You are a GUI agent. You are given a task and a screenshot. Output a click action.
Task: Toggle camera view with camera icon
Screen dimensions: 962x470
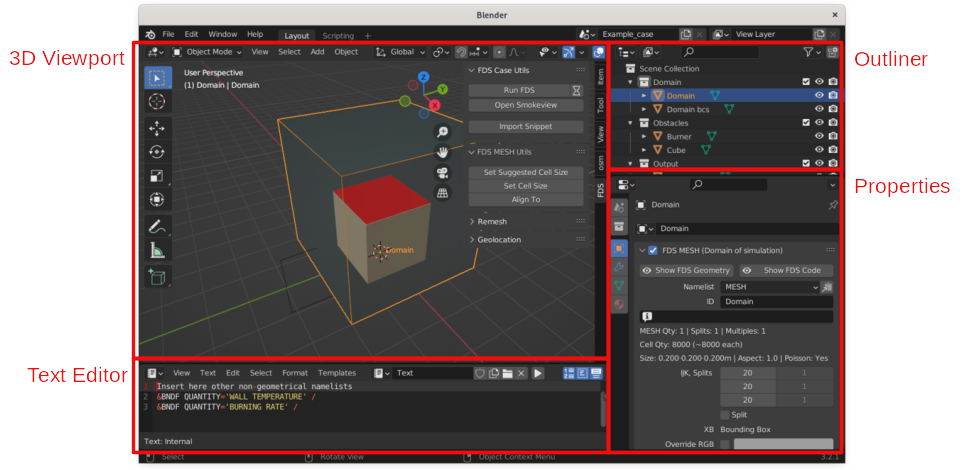pos(442,172)
